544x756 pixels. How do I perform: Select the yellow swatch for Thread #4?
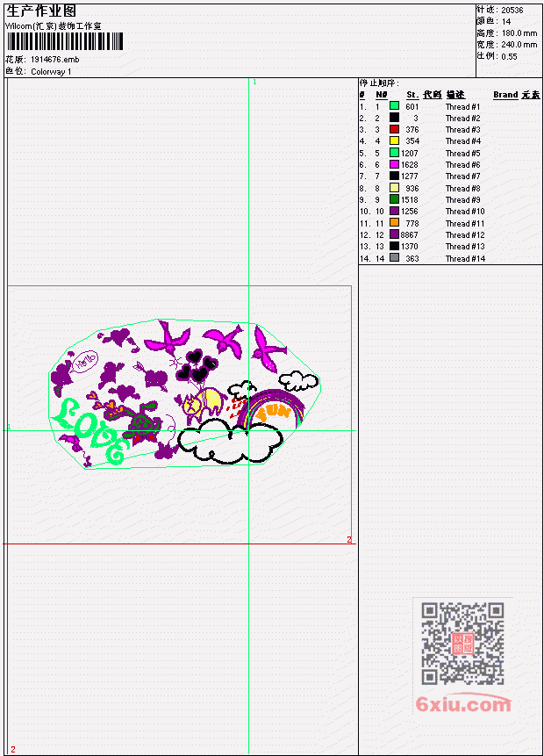394,140
